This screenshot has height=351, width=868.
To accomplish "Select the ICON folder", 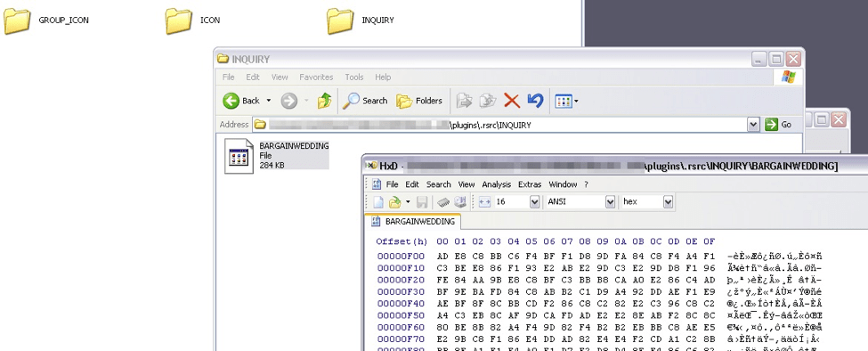I will [193, 20].
